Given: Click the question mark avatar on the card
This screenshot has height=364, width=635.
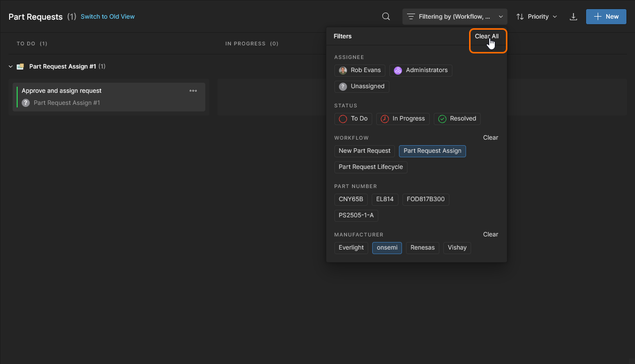Looking at the screenshot, I should tap(26, 103).
